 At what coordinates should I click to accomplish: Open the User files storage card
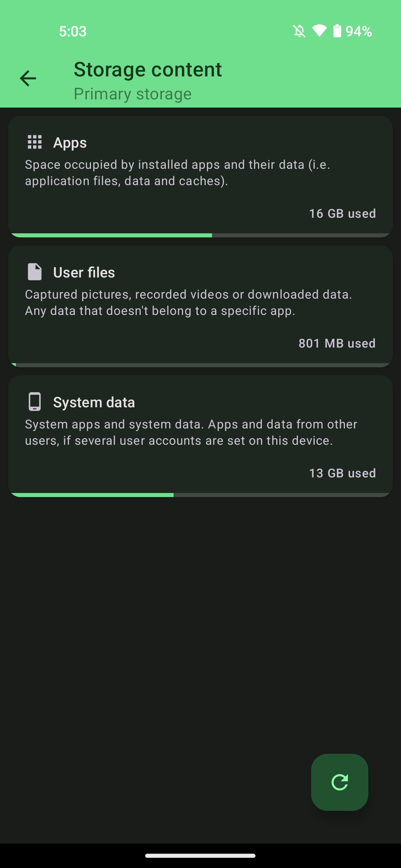tap(200, 306)
